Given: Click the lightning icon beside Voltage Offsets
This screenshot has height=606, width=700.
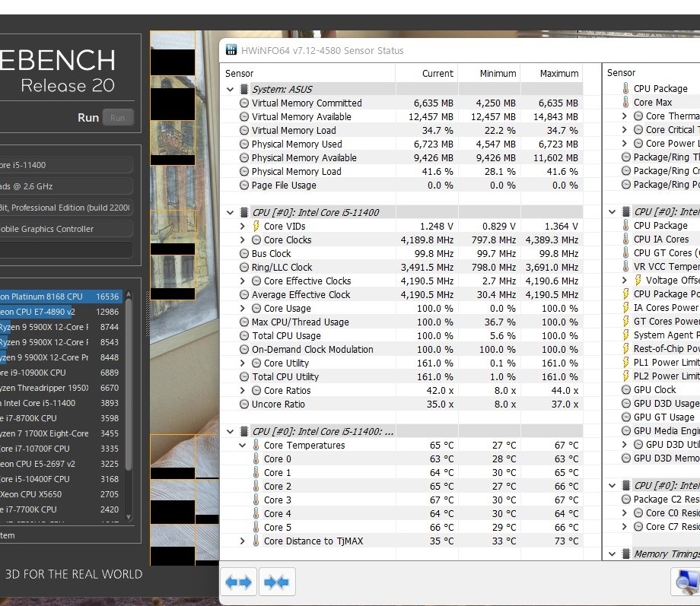Looking at the screenshot, I should tap(638, 280).
